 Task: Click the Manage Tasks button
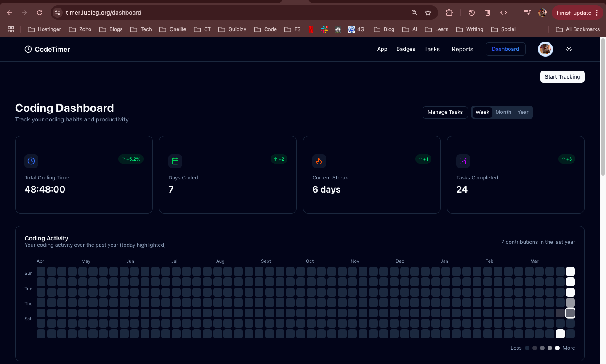coord(445,112)
